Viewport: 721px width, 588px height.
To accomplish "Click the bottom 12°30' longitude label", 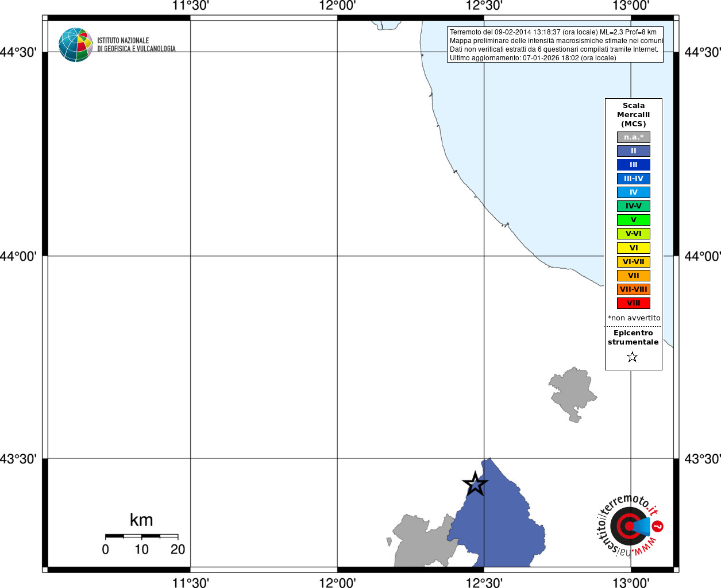I will point(484,583).
